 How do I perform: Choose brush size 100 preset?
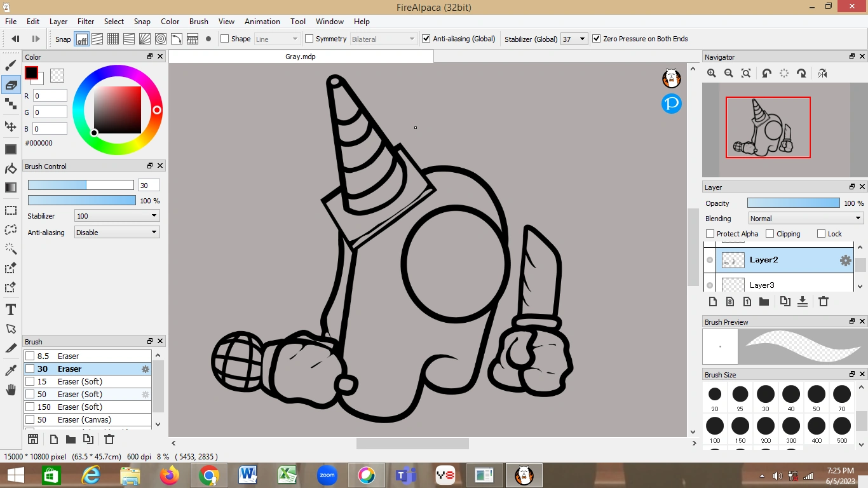(715, 426)
